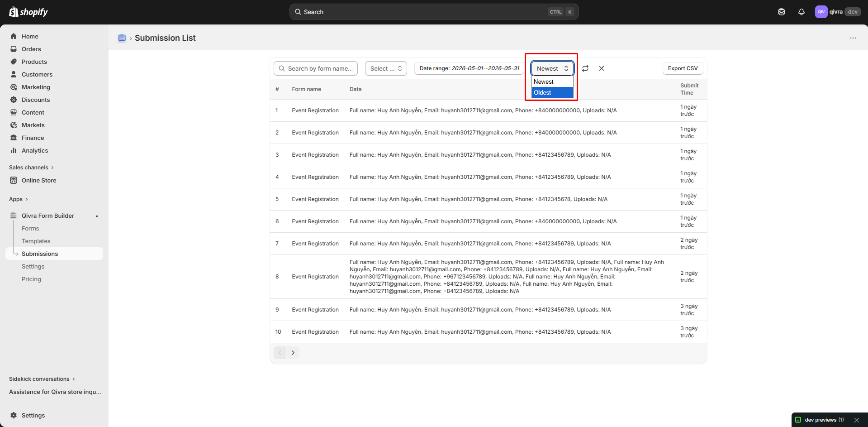Open Templates in Qivra Form Builder
868x427 pixels.
click(36, 241)
